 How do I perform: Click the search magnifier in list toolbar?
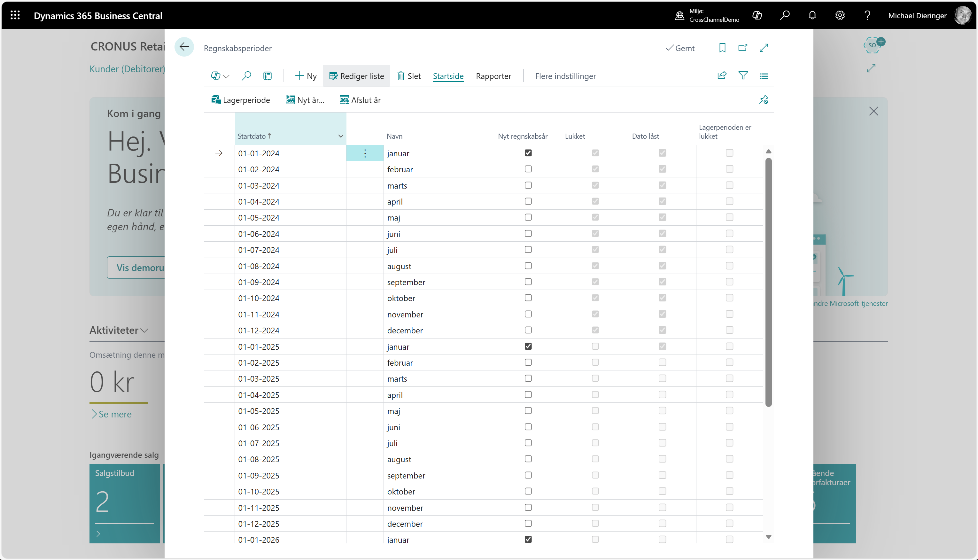pyautogui.click(x=246, y=76)
